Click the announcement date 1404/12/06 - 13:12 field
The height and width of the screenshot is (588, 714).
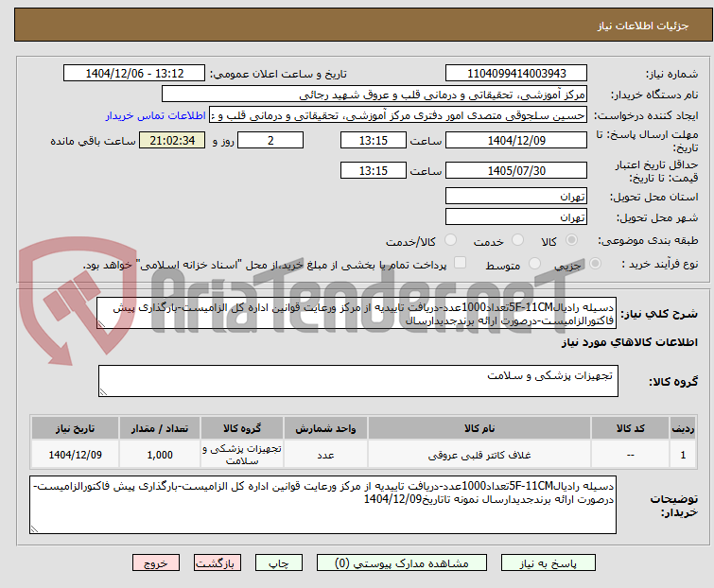(x=134, y=74)
